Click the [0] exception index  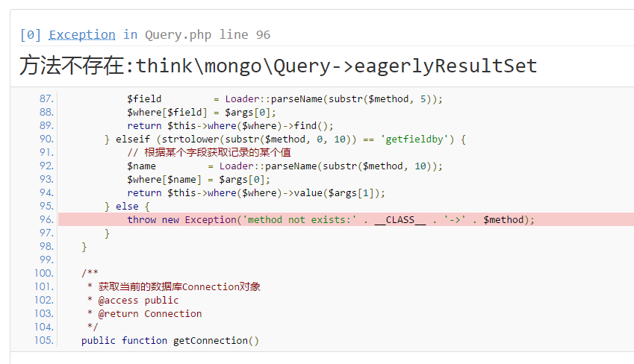(x=31, y=34)
